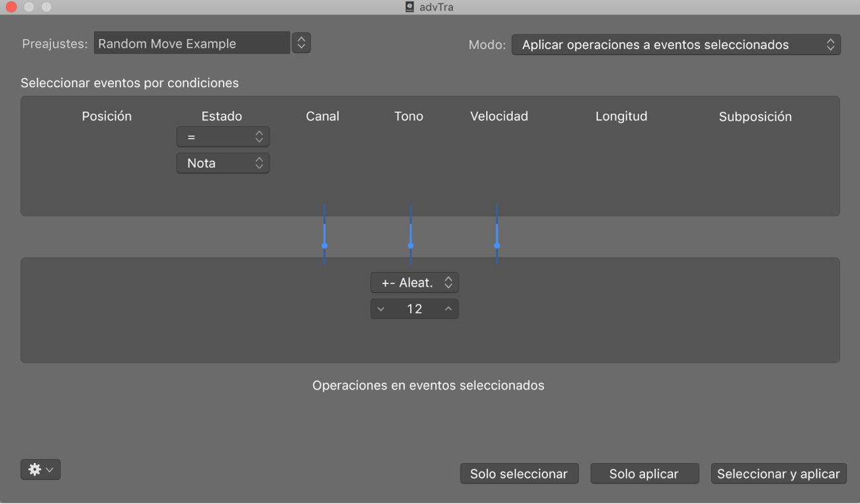Open the Preajustes preset menu showing Random Move Example
This screenshot has width=860, height=504.
click(x=192, y=43)
